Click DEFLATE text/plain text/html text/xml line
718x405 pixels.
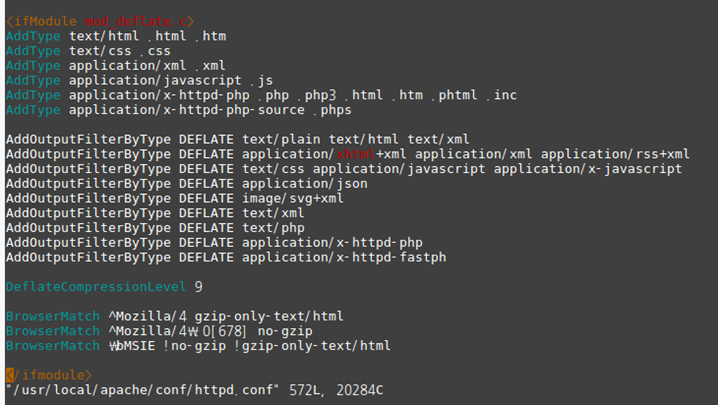point(237,139)
